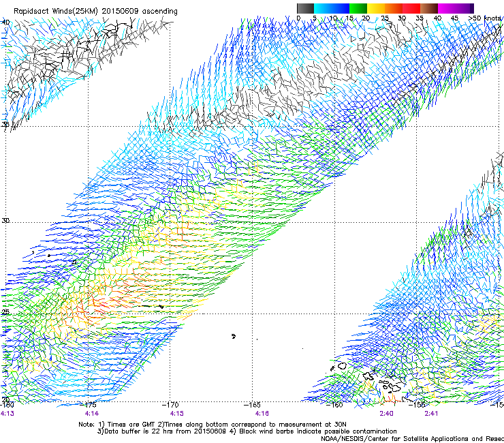The width and height of the screenshot is (504, 443).
Task: Click the '4:16' purple time label
Action: 262,414
